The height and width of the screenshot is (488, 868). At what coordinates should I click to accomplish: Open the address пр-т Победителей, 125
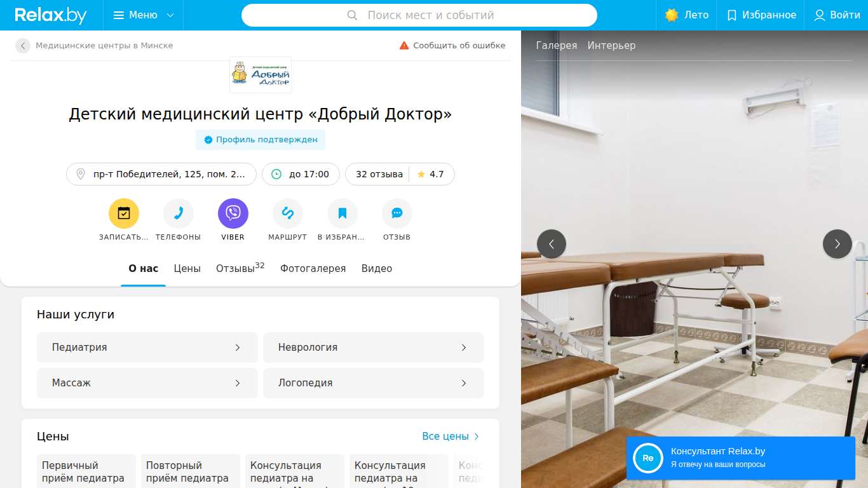[161, 174]
